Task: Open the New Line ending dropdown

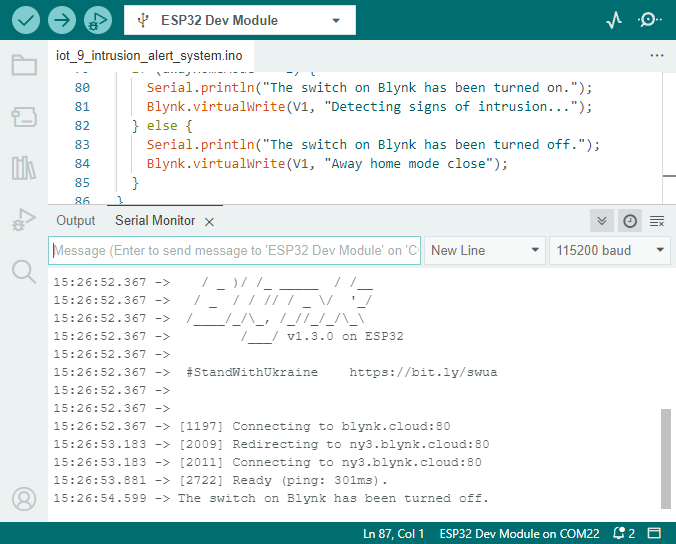Action: click(485, 250)
